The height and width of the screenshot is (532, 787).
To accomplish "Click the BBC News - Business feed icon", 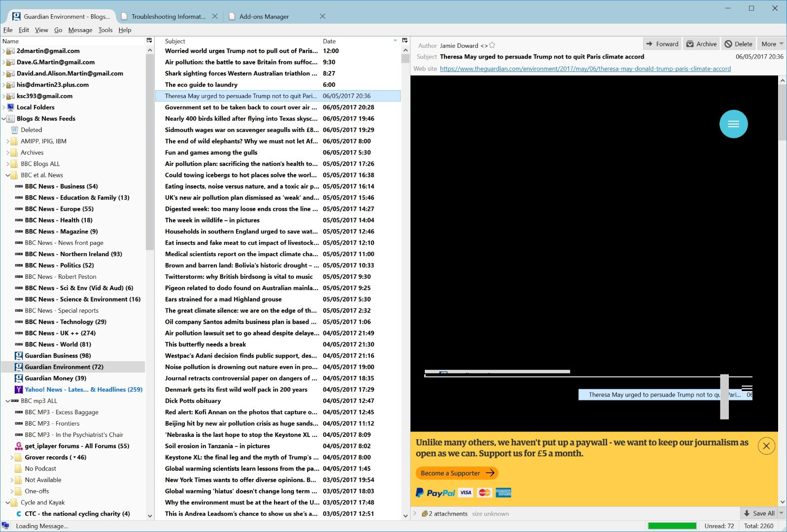I will [19, 186].
